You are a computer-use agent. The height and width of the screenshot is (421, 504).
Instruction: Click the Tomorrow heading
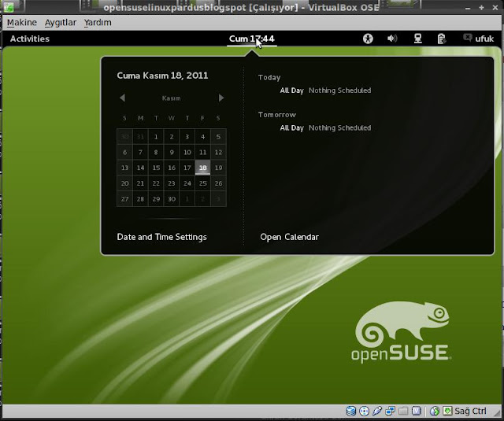click(276, 115)
